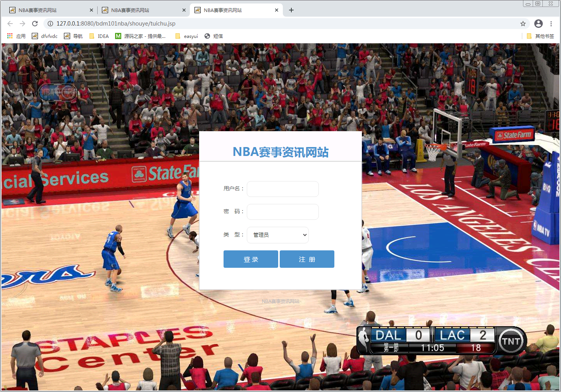Click the address bar URL

pyautogui.click(x=116, y=24)
